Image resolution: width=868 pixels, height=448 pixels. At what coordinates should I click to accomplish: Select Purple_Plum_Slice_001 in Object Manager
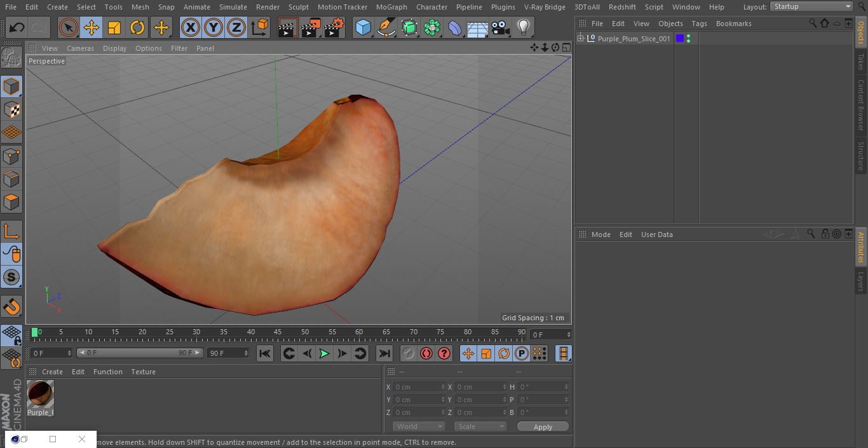[634, 39]
